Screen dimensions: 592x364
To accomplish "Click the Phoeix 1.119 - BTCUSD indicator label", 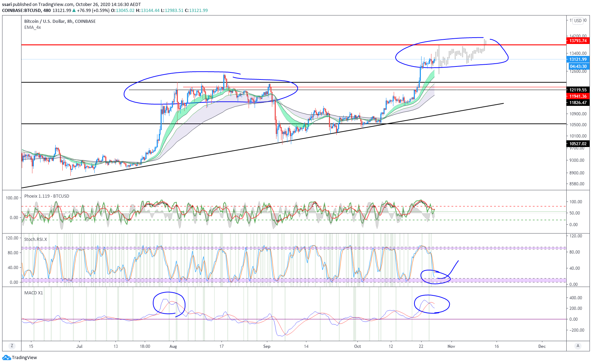I will click(46, 196).
